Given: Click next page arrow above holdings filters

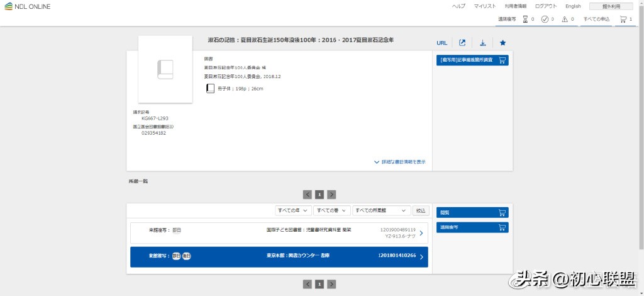Looking at the screenshot, I should (332, 195).
